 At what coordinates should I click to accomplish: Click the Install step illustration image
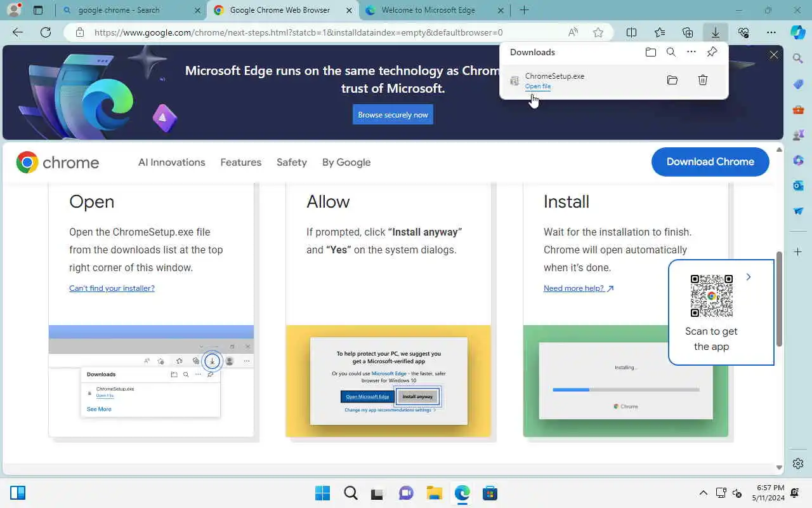[x=625, y=381]
